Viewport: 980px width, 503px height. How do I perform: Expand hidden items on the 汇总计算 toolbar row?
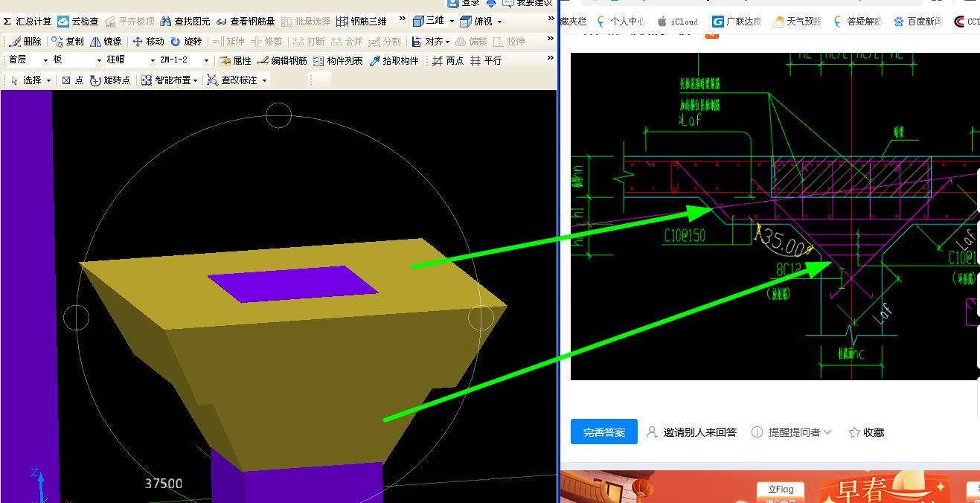(403, 19)
